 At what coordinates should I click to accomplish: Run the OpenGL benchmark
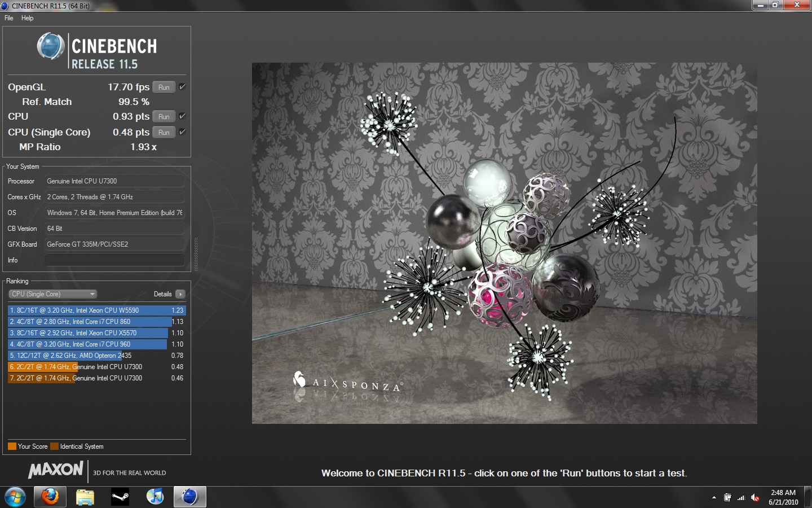(x=164, y=87)
